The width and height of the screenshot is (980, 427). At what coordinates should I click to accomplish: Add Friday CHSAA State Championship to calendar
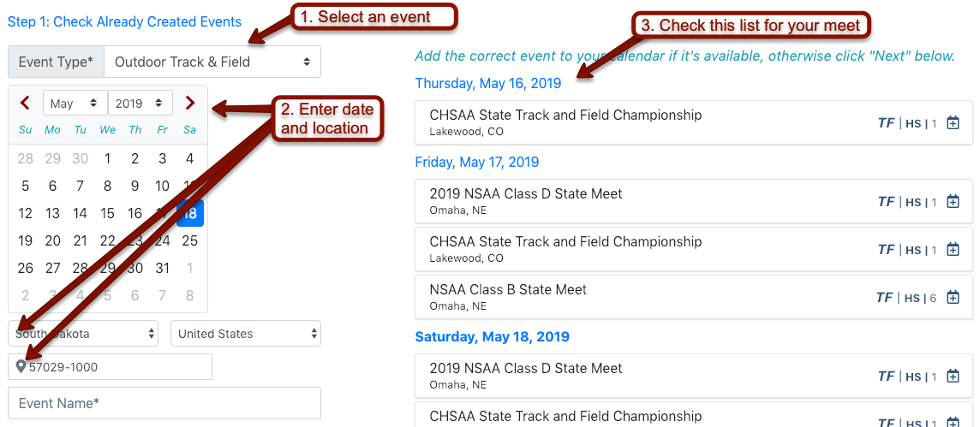(953, 250)
